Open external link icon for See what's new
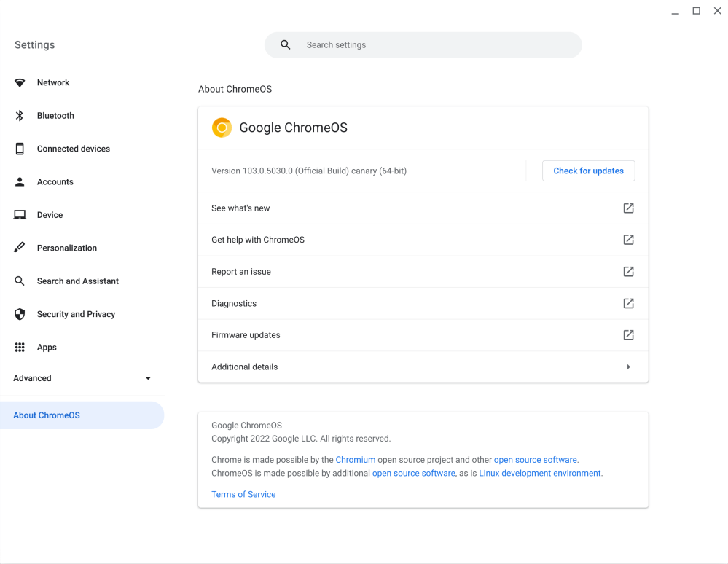728x564 pixels. tap(628, 208)
